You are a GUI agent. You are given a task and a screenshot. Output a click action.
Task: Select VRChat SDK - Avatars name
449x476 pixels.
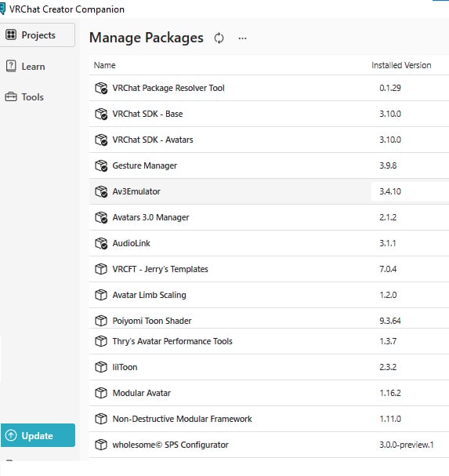tap(153, 140)
